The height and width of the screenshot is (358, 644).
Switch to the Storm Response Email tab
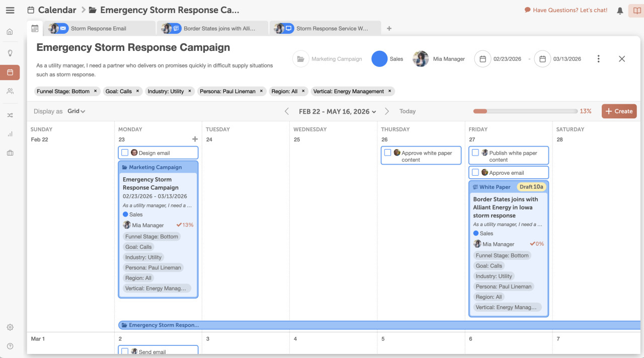coord(100,29)
